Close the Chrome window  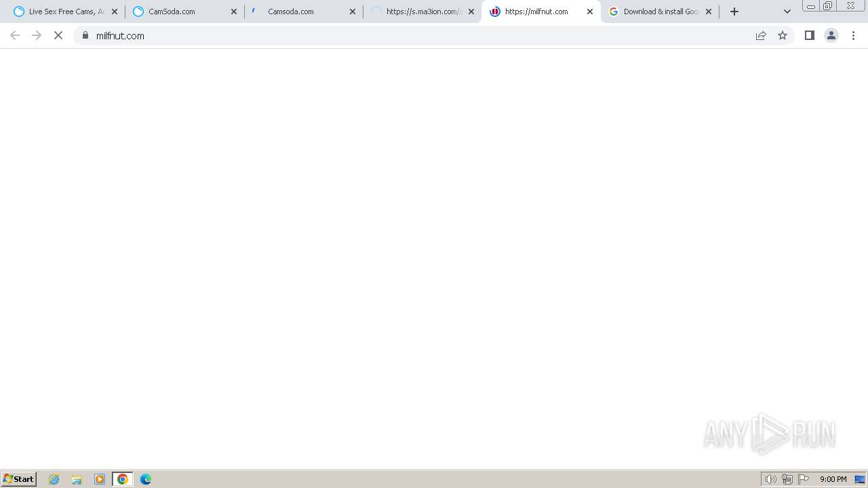point(850,6)
